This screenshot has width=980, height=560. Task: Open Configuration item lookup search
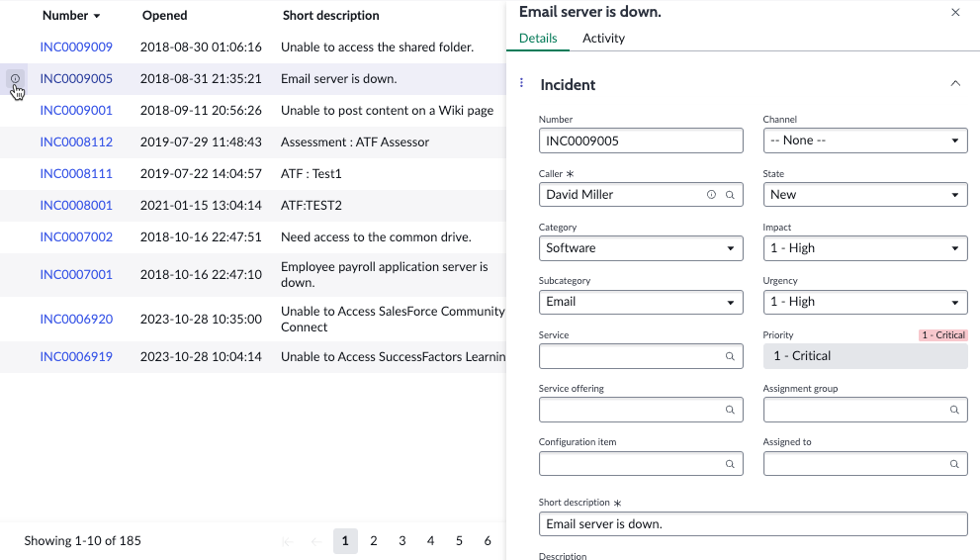coord(730,464)
